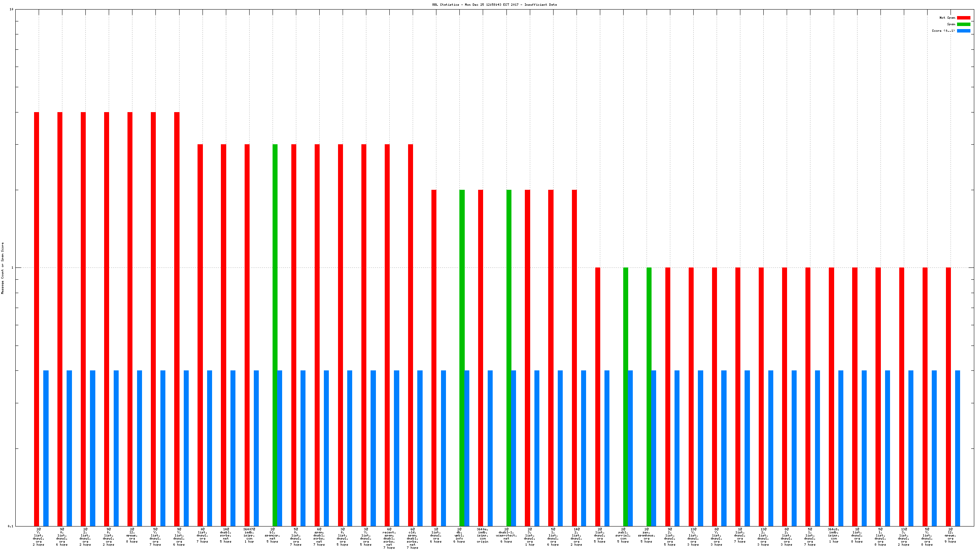The image size is (980, 551).
Task: Click the zen.spamhaus.org axis label
Action: point(646,535)
